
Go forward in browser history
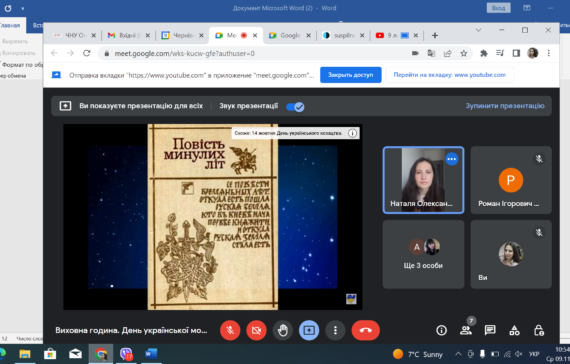pos(71,53)
